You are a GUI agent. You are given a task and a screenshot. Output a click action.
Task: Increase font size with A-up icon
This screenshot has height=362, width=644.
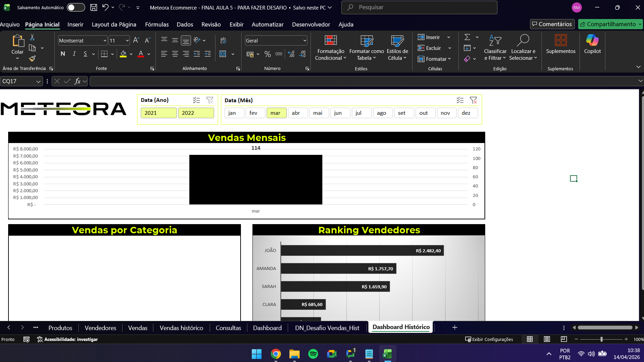136,40
